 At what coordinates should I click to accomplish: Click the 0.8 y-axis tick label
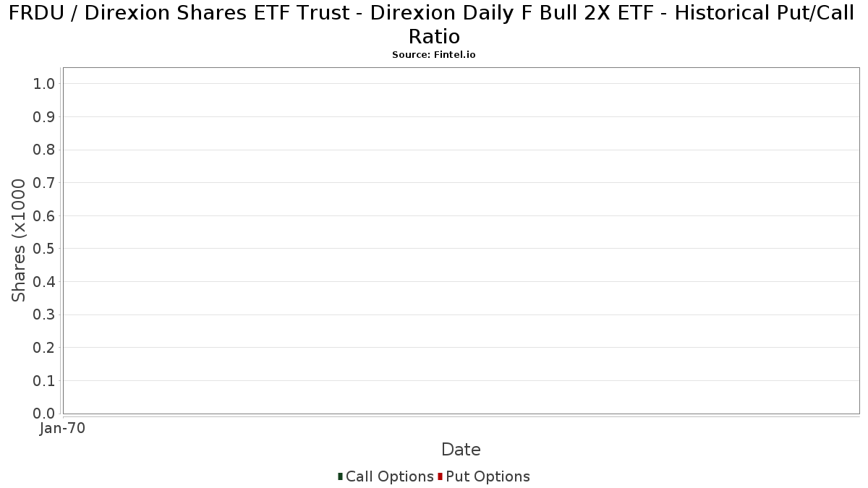[x=44, y=150]
